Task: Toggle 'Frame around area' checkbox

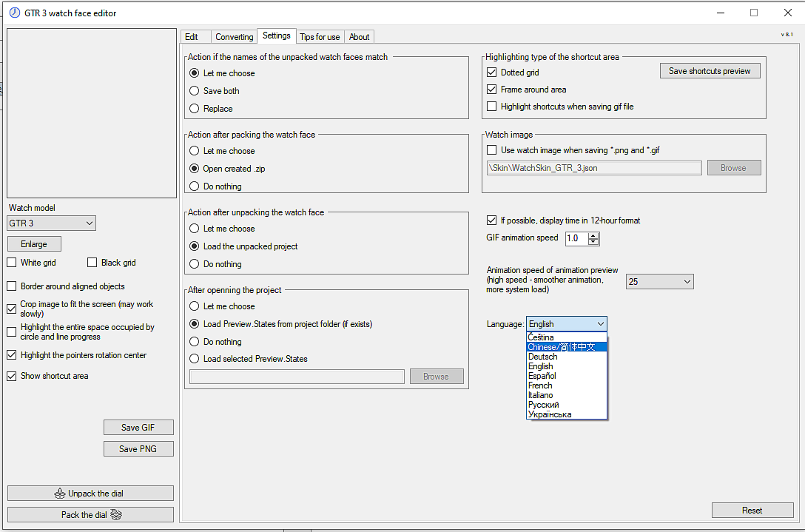Action: 491,90
